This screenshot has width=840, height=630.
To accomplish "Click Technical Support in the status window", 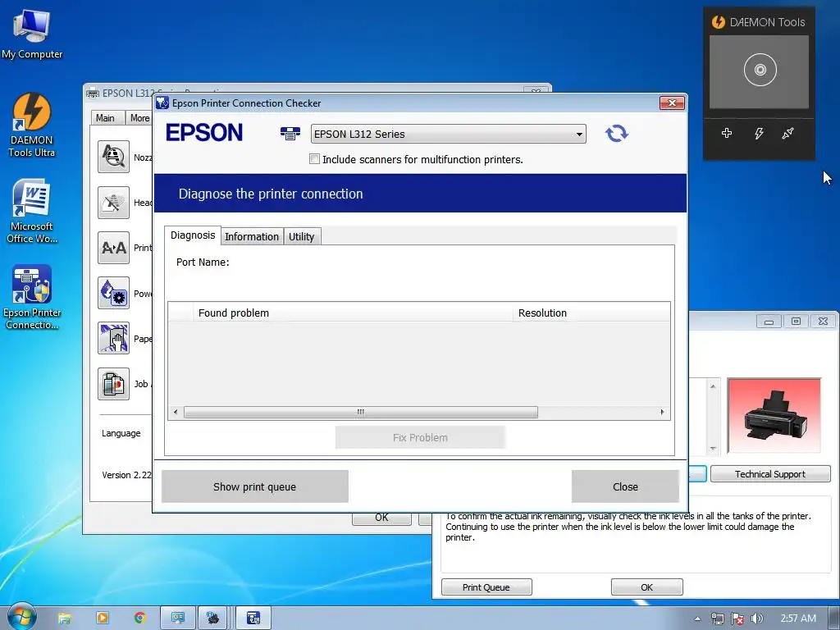I will [x=770, y=474].
